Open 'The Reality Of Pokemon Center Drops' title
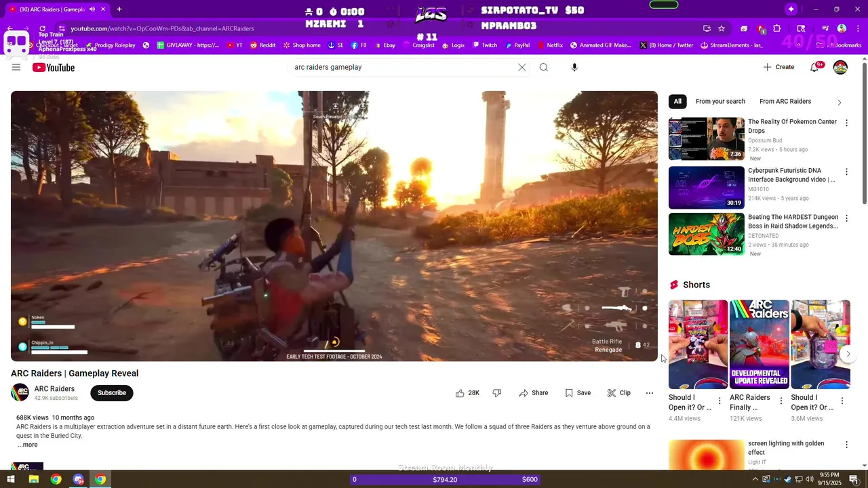The height and width of the screenshot is (488, 868). coord(792,126)
